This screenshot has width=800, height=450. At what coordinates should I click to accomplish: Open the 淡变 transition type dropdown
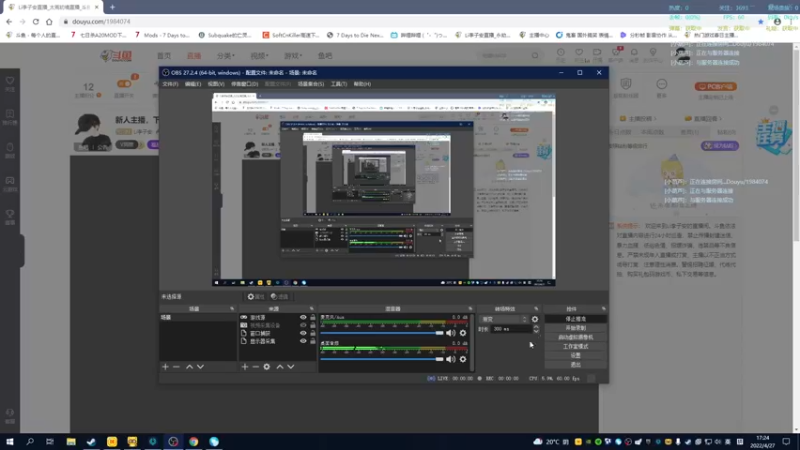tap(504, 319)
